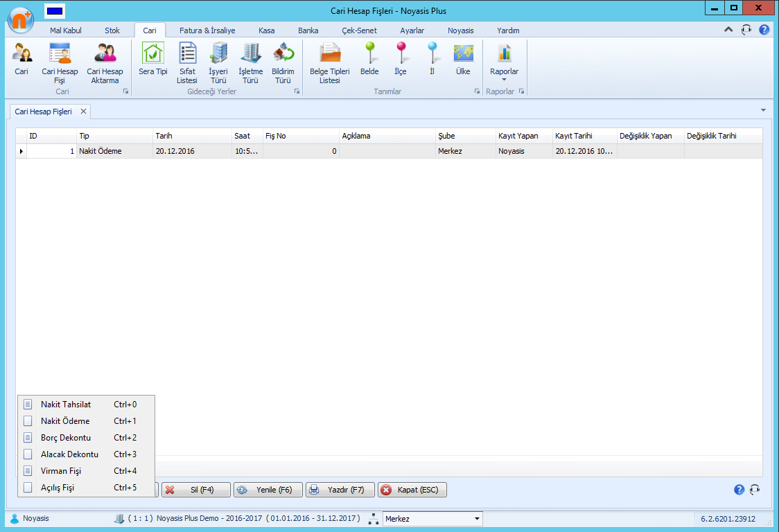The height and width of the screenshot is (532, 779).
Task: Open Cari Hesap Fişi ribbon icon
Action: click(x=60, y=63)
